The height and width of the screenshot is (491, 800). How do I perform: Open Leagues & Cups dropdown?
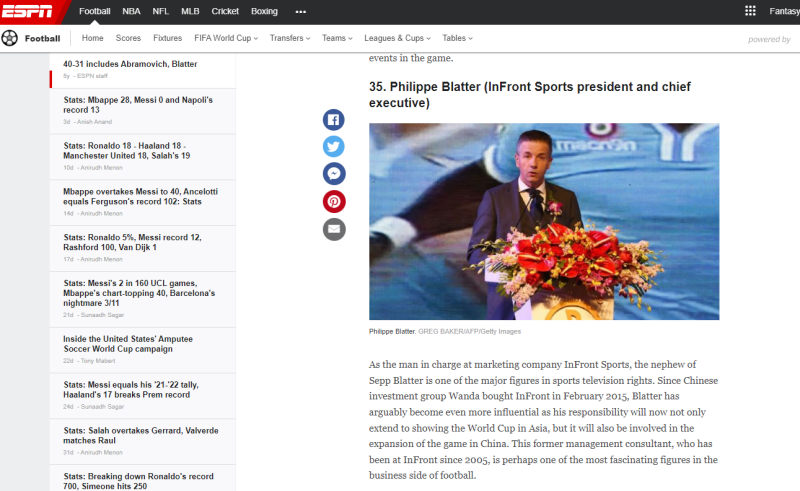coord(397,38)
